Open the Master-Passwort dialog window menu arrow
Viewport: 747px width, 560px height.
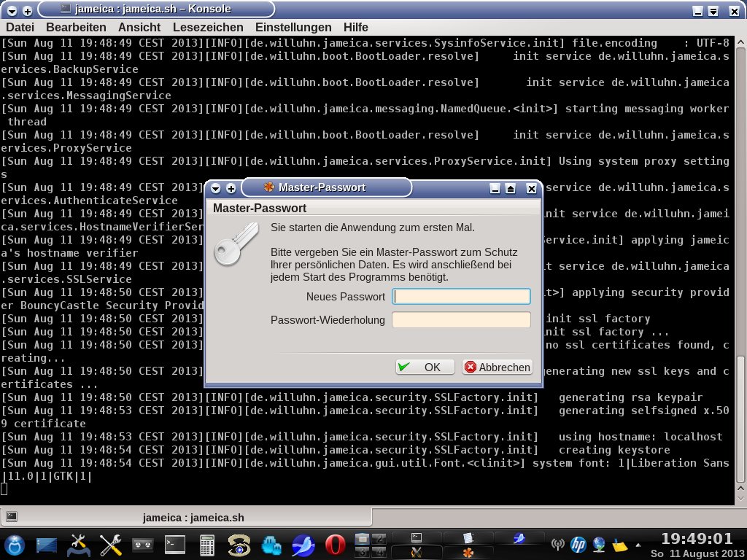(215, 189)
